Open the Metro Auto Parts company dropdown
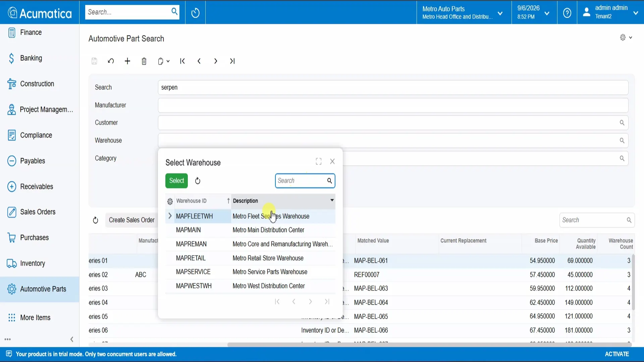The height and width of the screenshot is (362, 644). click(x=464, y=12)
